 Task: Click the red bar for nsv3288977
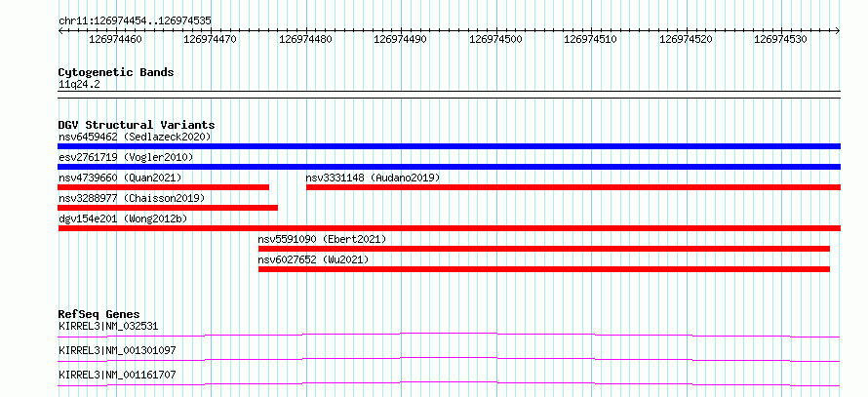point(168,208)
